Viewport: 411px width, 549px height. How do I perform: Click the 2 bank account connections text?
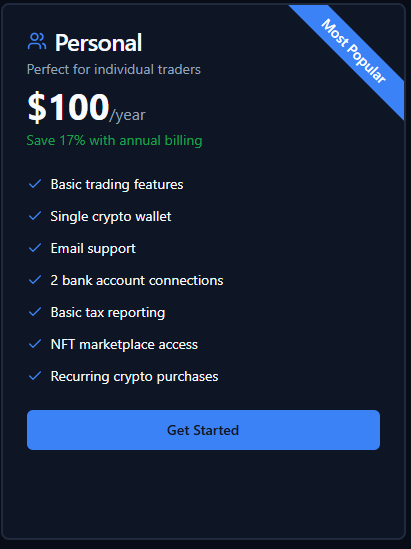pos(137,280)
